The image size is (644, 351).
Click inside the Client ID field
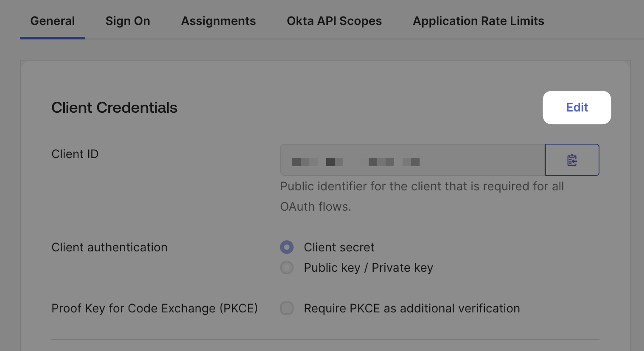(412, 160)
